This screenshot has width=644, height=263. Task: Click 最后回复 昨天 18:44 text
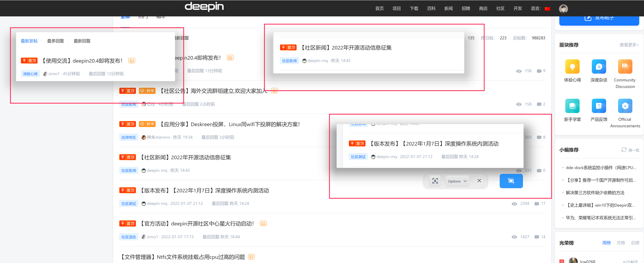(x=221, y=237)
